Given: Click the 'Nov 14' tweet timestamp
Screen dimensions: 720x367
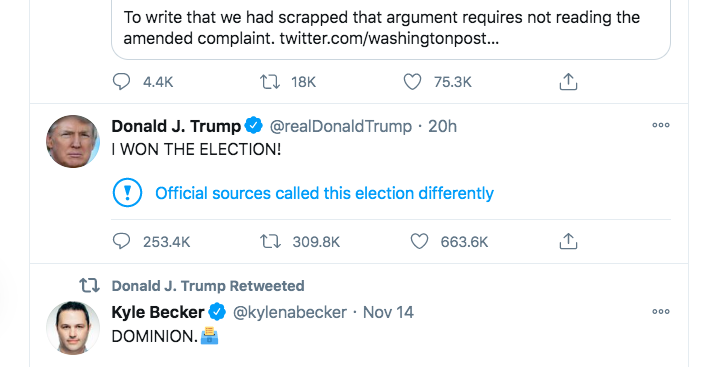Looking at the screenshot, I should click(x=388, y=312).
